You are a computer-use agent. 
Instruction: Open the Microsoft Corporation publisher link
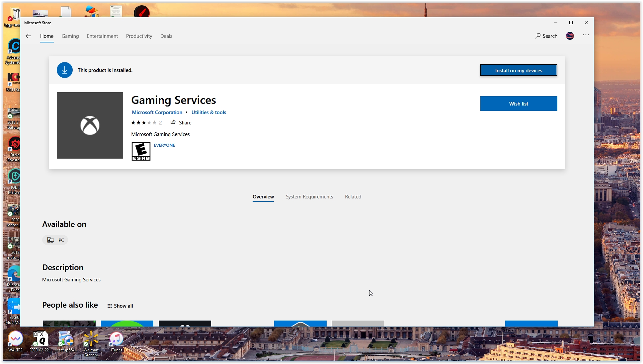click(x=157, y=112)
